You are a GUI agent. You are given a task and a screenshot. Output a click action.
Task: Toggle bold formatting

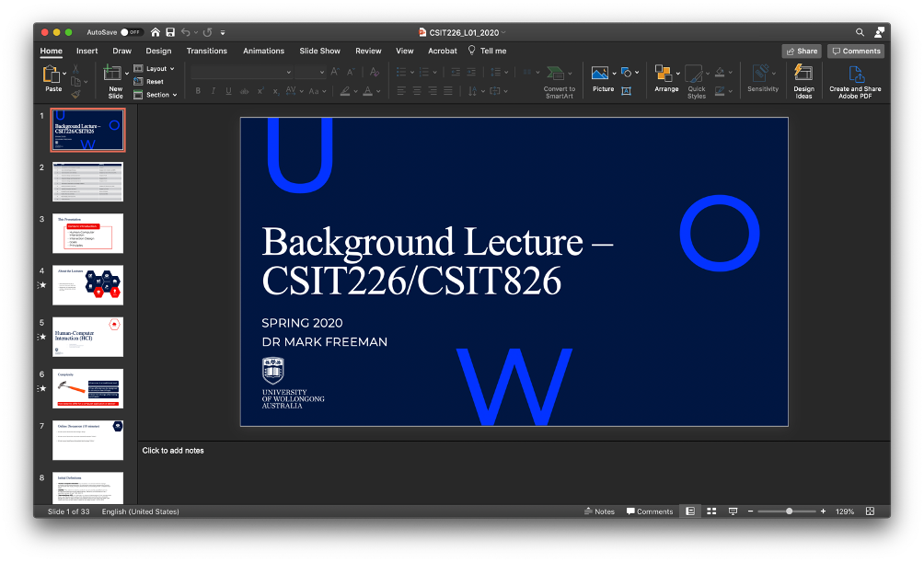tap(198, 90)
